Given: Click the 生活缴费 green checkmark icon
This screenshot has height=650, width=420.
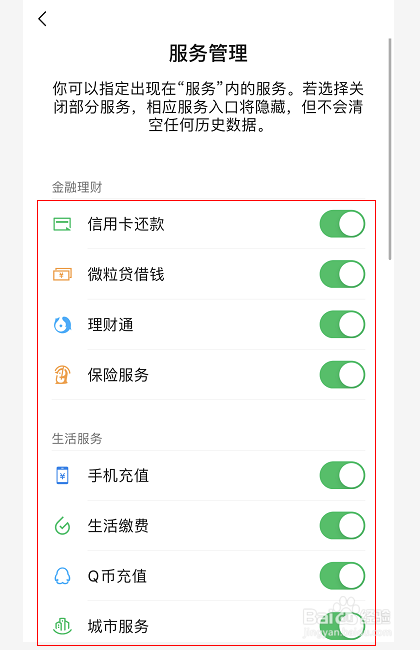Looking at the screenshot, I should (62, 526).
